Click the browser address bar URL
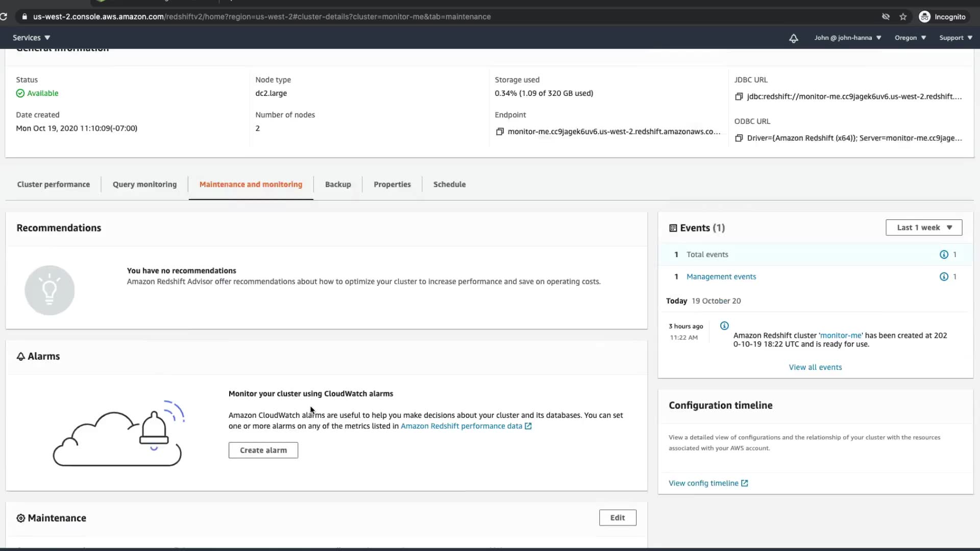Screen dimensions: 980x551 pos(262,17)
